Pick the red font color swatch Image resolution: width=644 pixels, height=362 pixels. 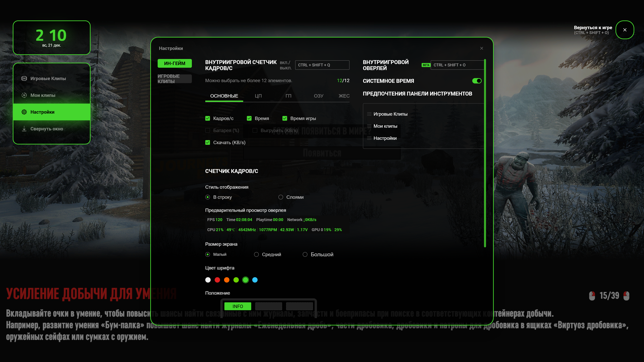pyautogui.click(x=217, y=280)
